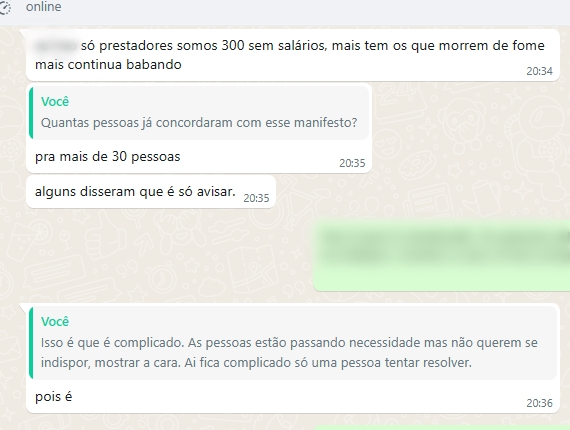
Task: Click the 20:34 timestamp
Action: (x=539, y=71)
